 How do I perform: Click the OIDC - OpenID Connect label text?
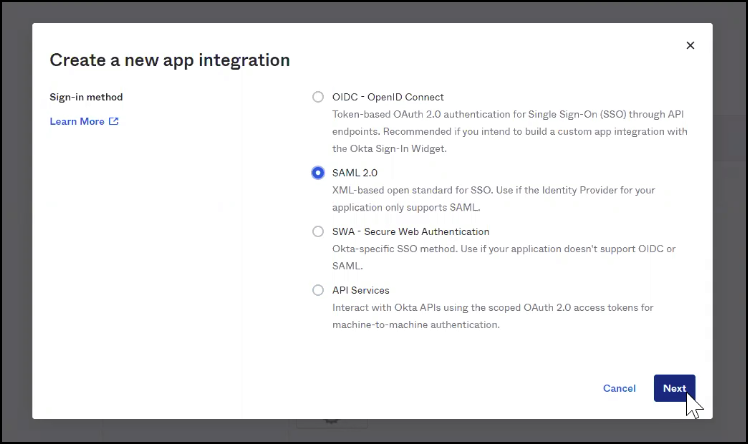click(388, 97)
